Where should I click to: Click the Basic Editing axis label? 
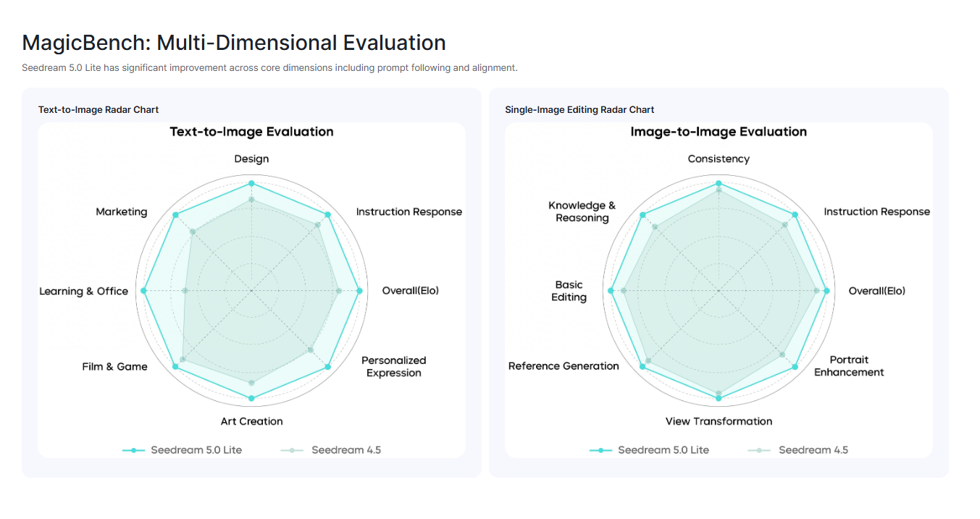click(569, 291)
